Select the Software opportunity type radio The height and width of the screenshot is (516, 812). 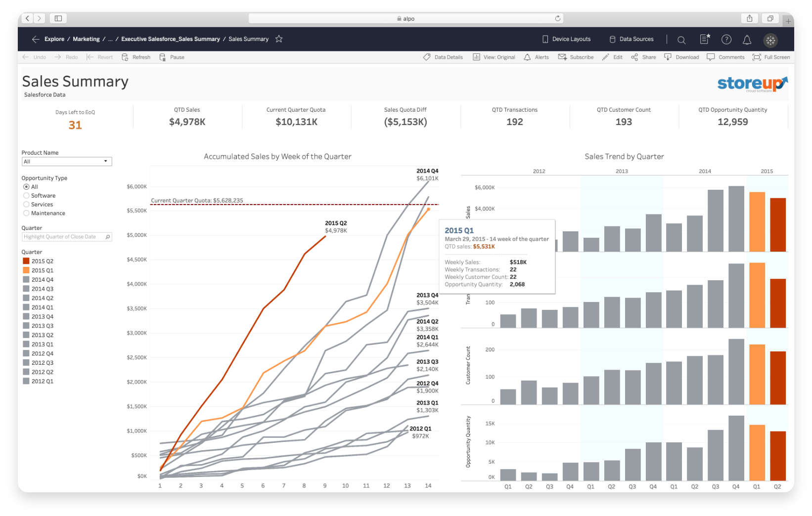[27, 196]
